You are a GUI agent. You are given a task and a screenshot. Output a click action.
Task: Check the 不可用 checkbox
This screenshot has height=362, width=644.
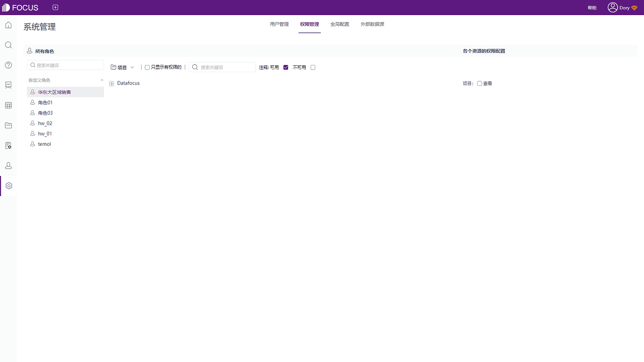(313, 67)
